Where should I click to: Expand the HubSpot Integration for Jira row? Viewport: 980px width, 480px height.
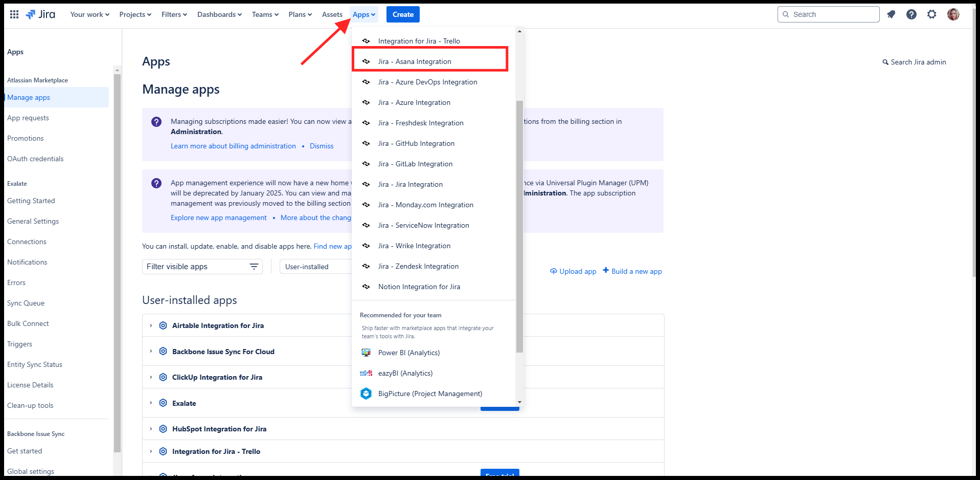click(151, 429)
